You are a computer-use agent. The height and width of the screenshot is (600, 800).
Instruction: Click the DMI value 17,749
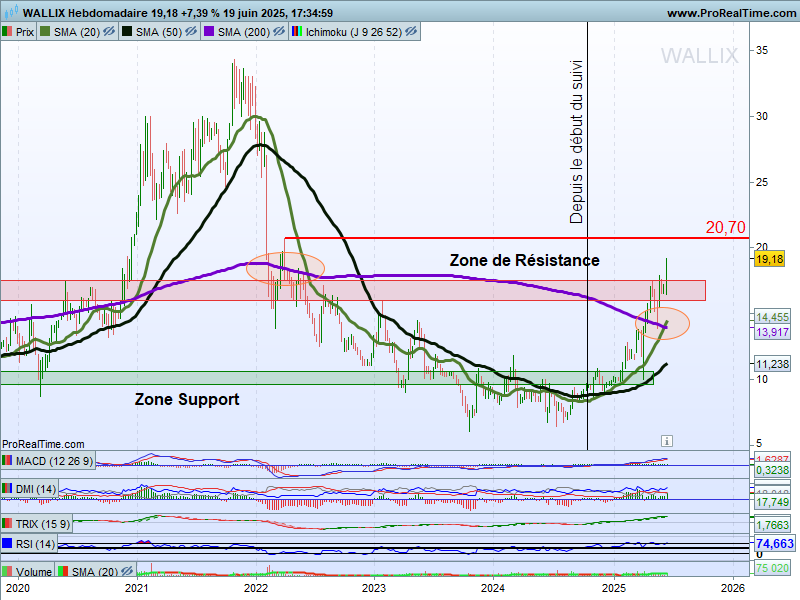(x=772, y=502)
